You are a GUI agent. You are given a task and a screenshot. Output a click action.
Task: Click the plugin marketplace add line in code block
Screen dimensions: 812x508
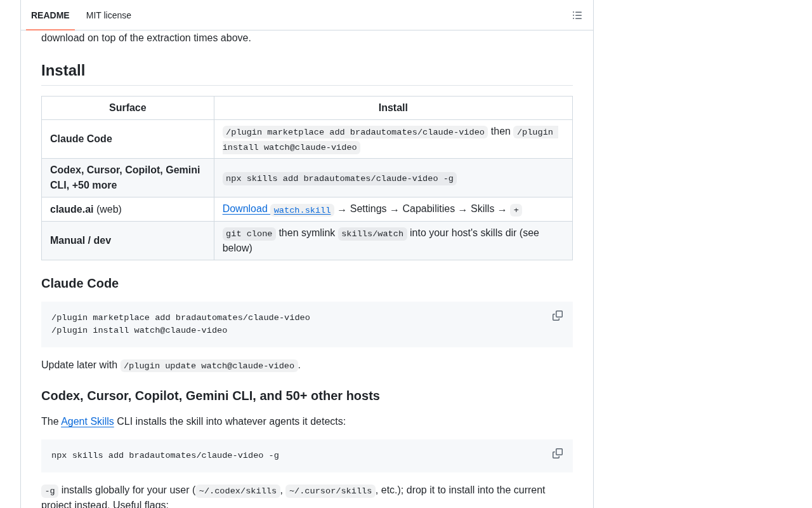point(181,318)
